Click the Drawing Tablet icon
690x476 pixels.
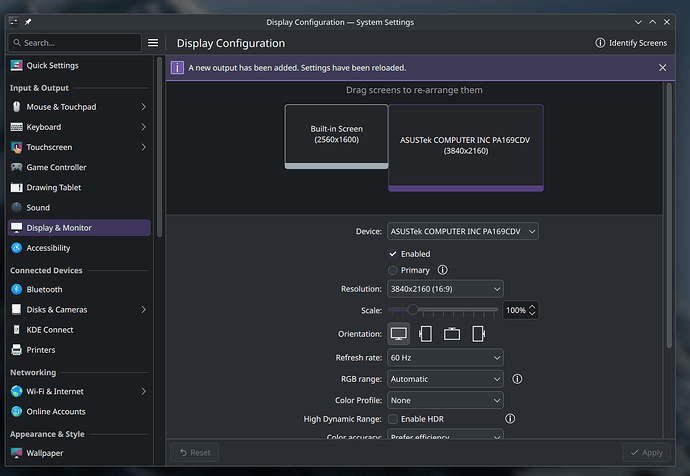pyautogui.click(x=16, y=187)
